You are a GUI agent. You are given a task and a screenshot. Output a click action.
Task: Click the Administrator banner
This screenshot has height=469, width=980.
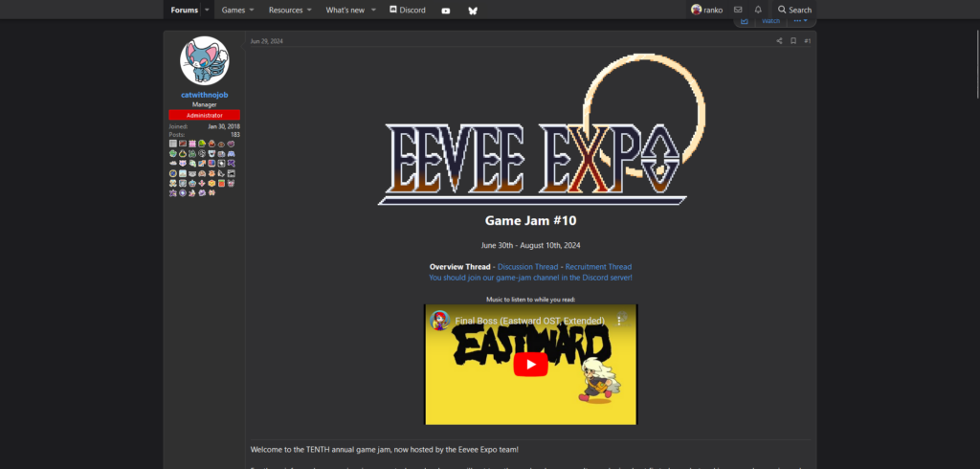(x=205, y=115)
